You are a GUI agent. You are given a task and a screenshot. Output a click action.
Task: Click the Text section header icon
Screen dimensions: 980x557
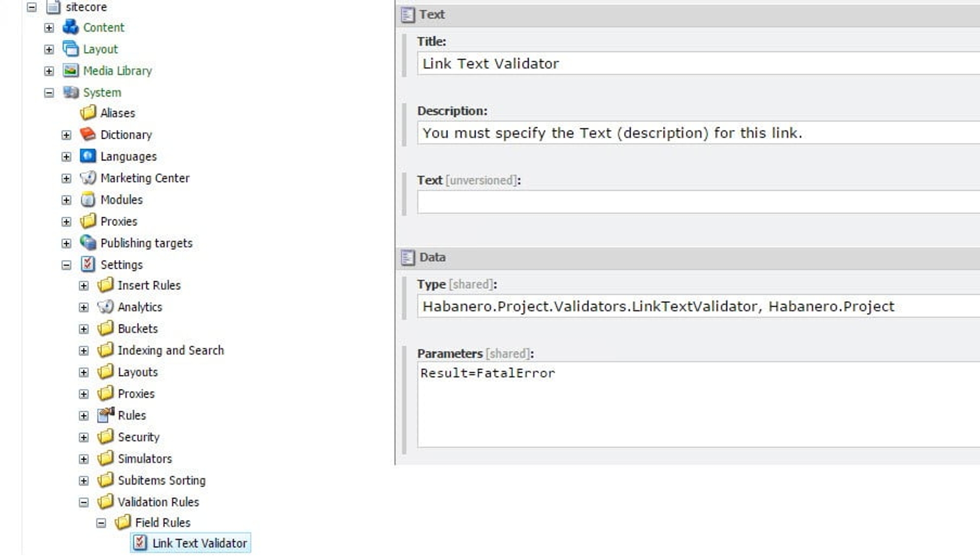(407, 15)
